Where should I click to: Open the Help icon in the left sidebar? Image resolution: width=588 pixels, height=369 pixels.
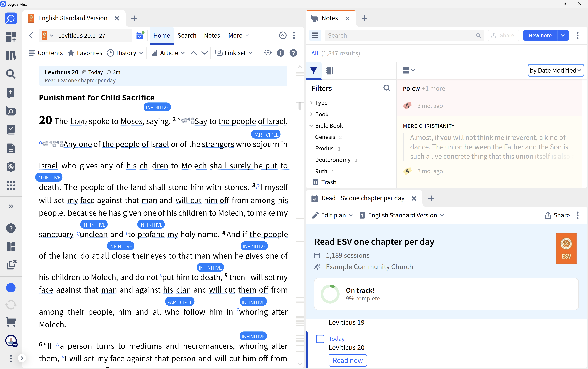[x=11, y=228]
